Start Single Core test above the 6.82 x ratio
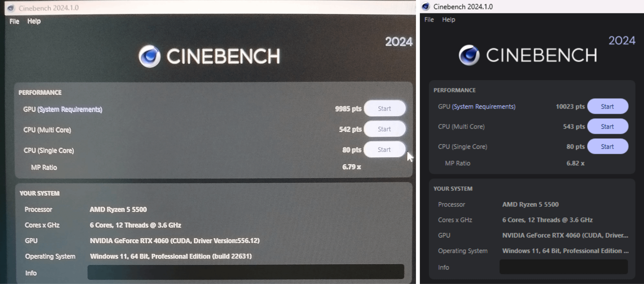The image size is (644, 284). point(607,147)
